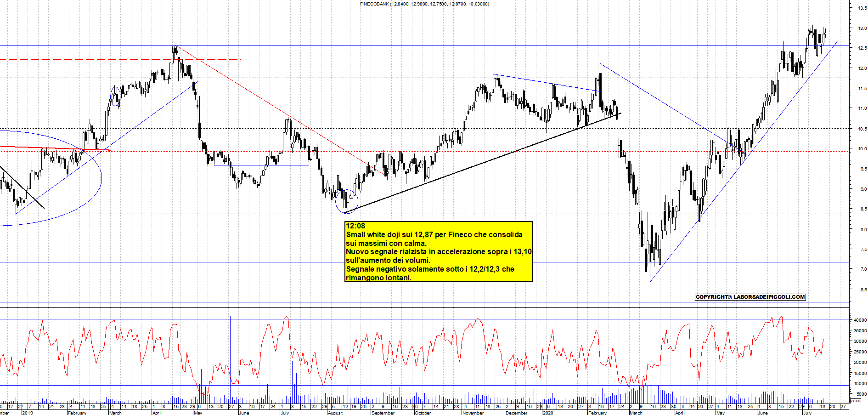The image size is (868, 415).
Task: Click the FINECOBANK title with price values
Action: coord(424,4)
